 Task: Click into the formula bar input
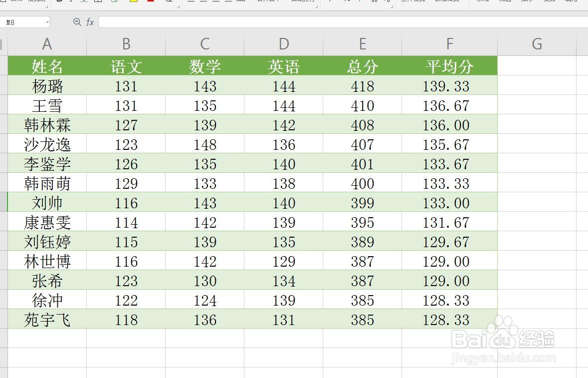[343, 22]
